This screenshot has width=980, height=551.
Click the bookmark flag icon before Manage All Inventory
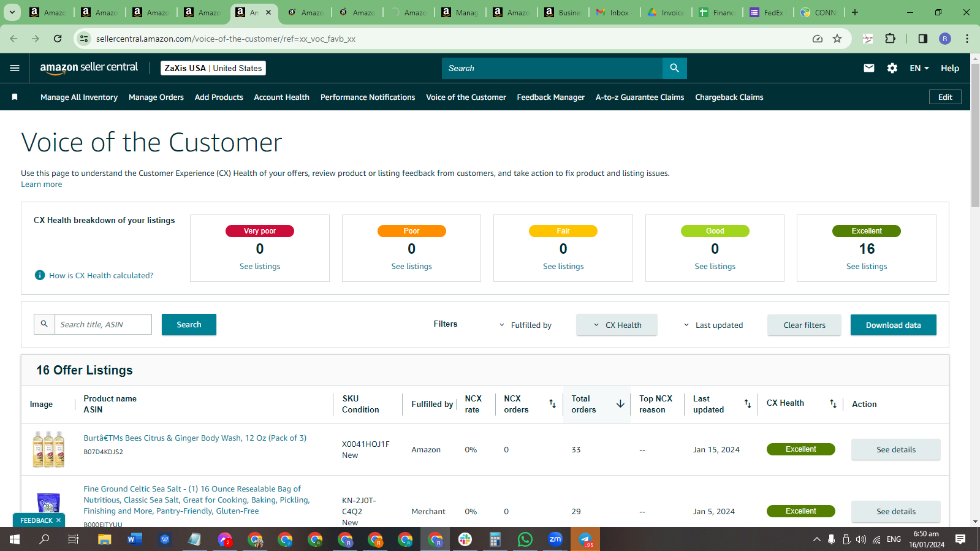[15, 97]
